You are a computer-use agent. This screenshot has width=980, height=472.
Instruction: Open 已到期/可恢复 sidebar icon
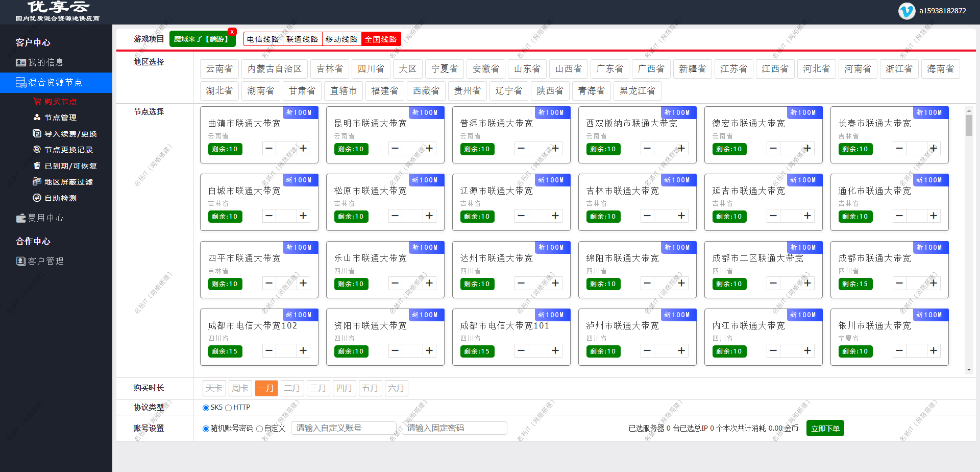click(x=36, y=166)
